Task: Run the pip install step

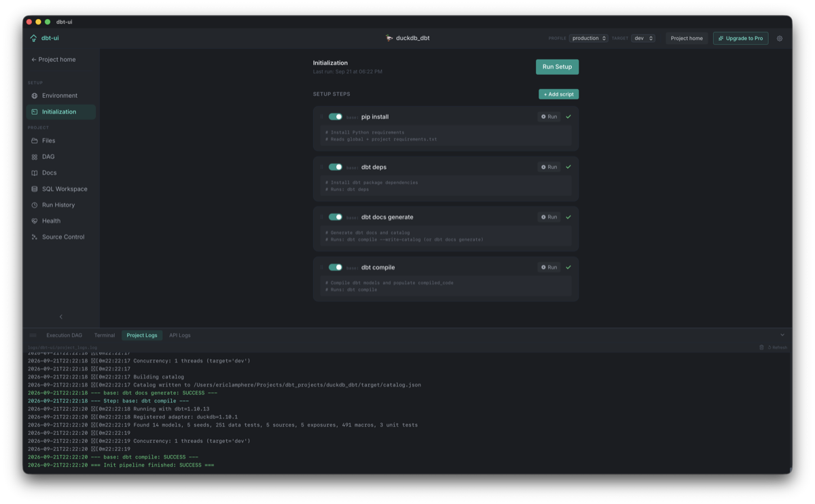Action: [549, 117]
